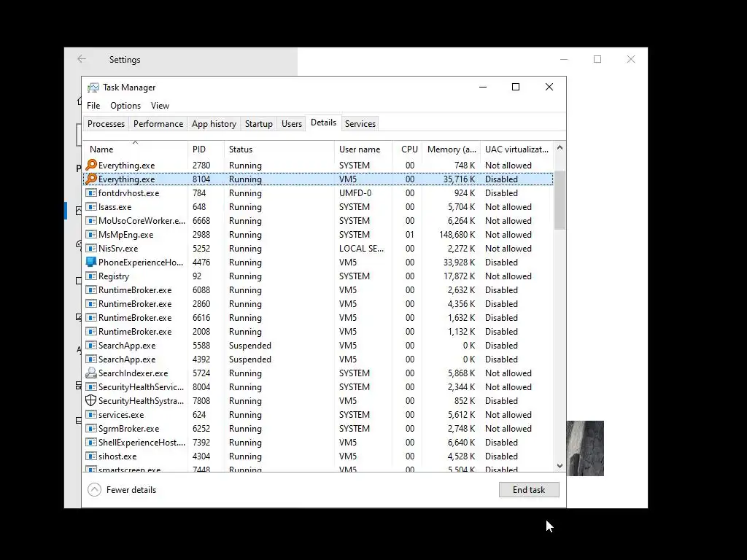Viewport: 747px width, 560px height.
Task: Sort by the Memory column header
Action: pyautogui.click(x=451, y=149)
